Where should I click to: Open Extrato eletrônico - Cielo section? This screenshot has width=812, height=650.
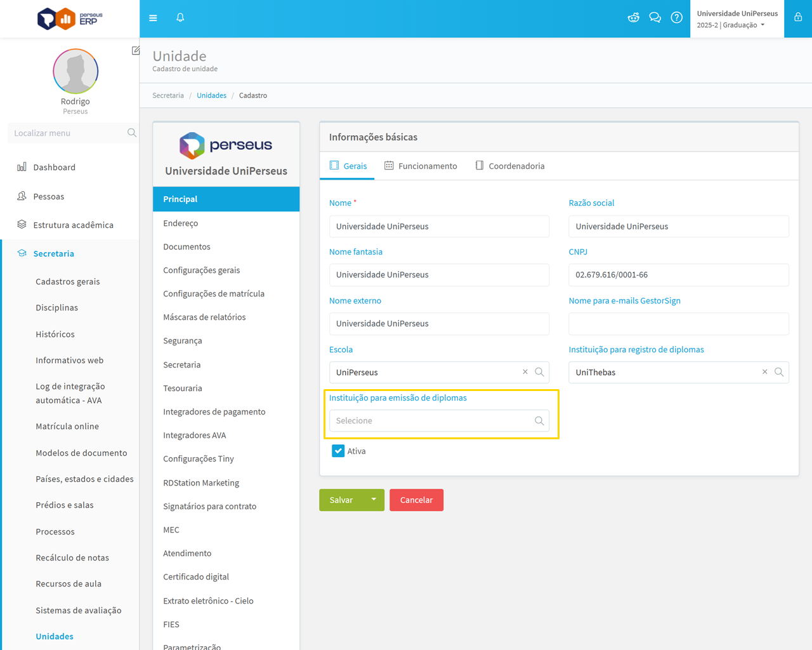click(x=226, y=600)
